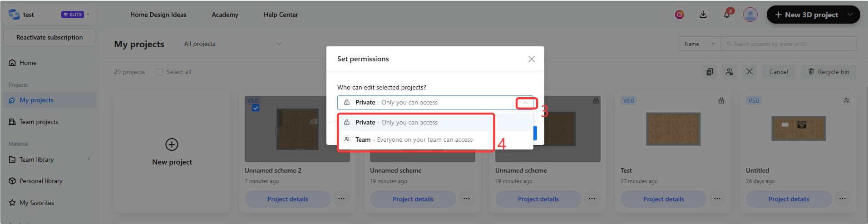Open more options for Test project
This screenshot has width=868, height=224.
click(717, 199)
